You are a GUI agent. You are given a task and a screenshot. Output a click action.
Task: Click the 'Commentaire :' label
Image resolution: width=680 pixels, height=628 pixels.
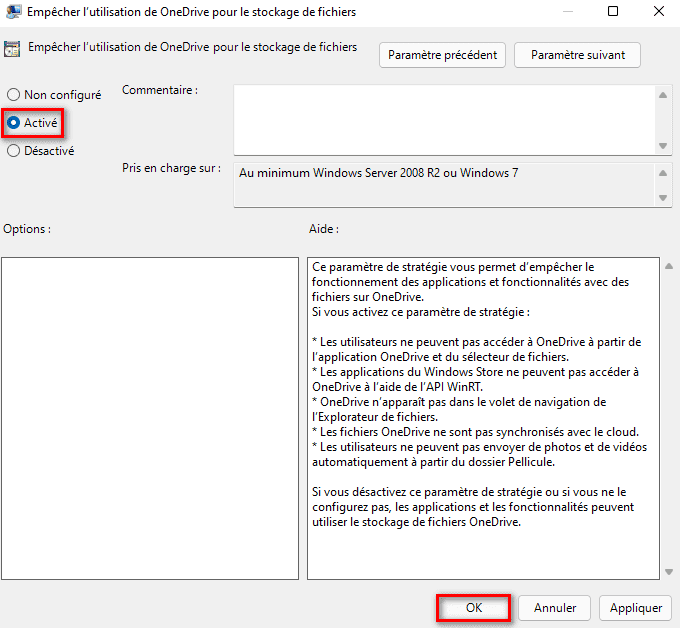[160, 90]
